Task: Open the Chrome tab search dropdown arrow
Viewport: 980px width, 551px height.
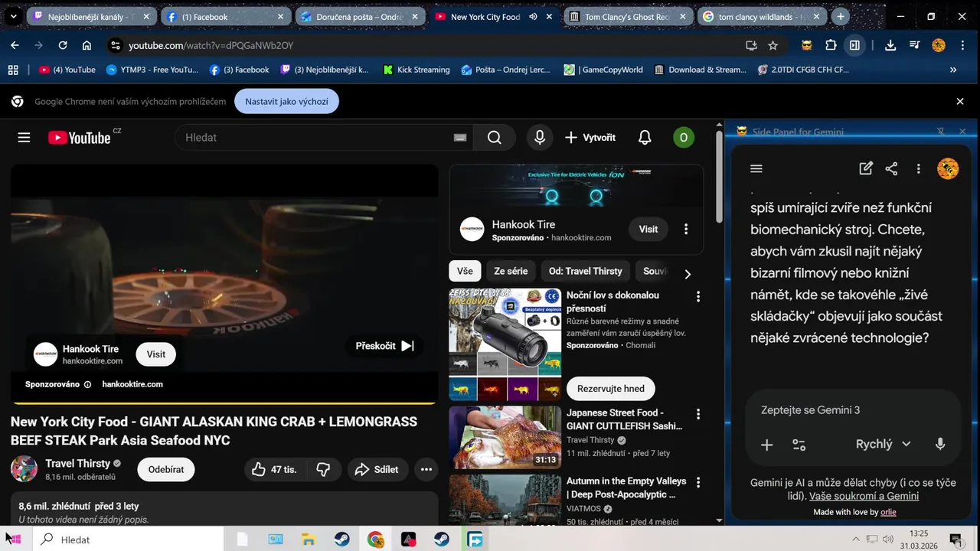Action: pos(13,17)
